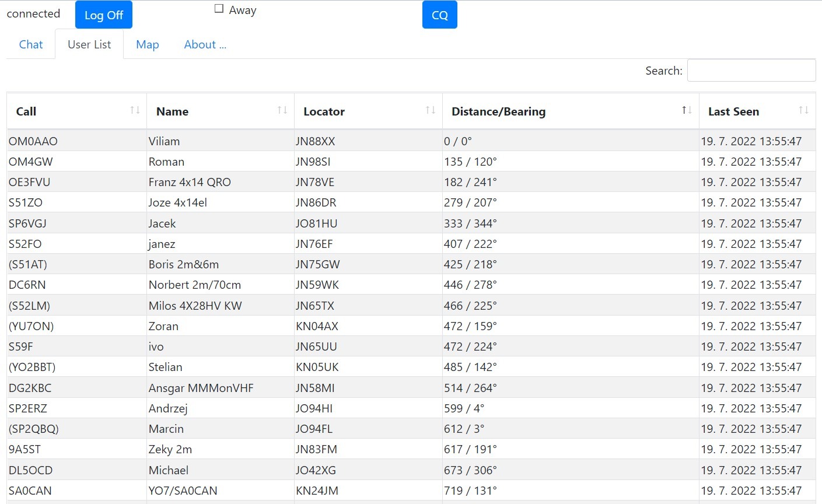Screen dimensions: 822x504
Task: Sort by Locator column arrows
Action: [x=431, y=110]
